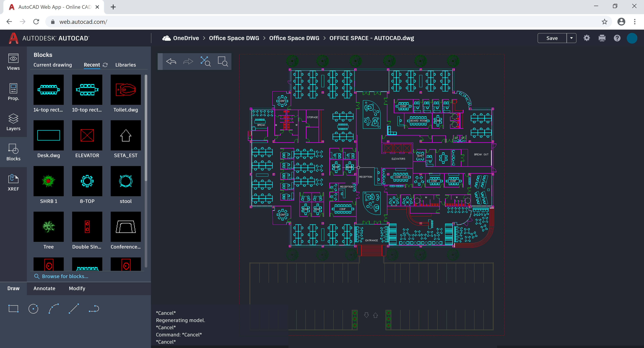Refresh the Recent blocks list
This screenshot has height=348, width=644.
(x=105, y=65)
